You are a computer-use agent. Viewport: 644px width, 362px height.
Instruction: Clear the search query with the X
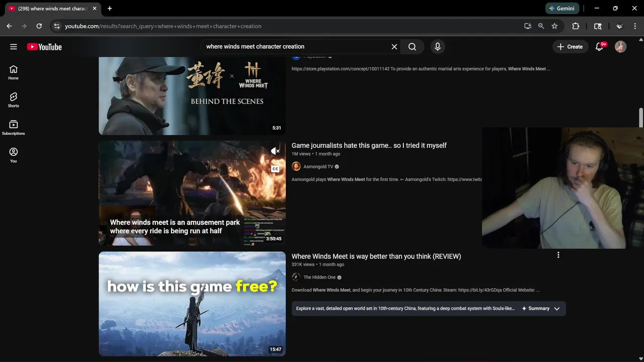click(x=394, y=47)
